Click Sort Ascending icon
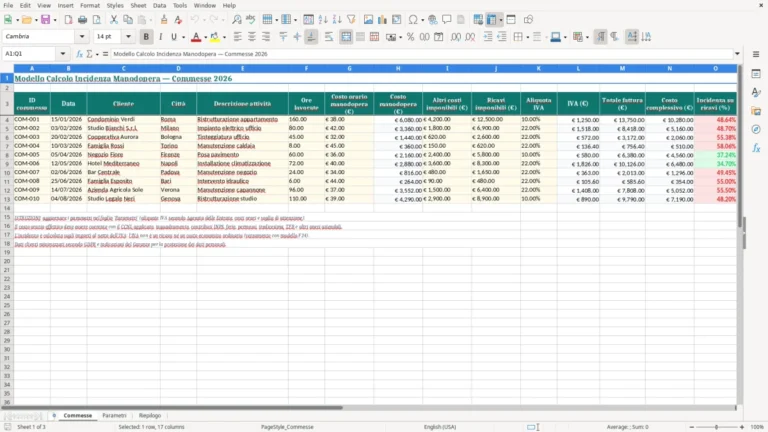This screenshot has width=768, height=432. 323,20
